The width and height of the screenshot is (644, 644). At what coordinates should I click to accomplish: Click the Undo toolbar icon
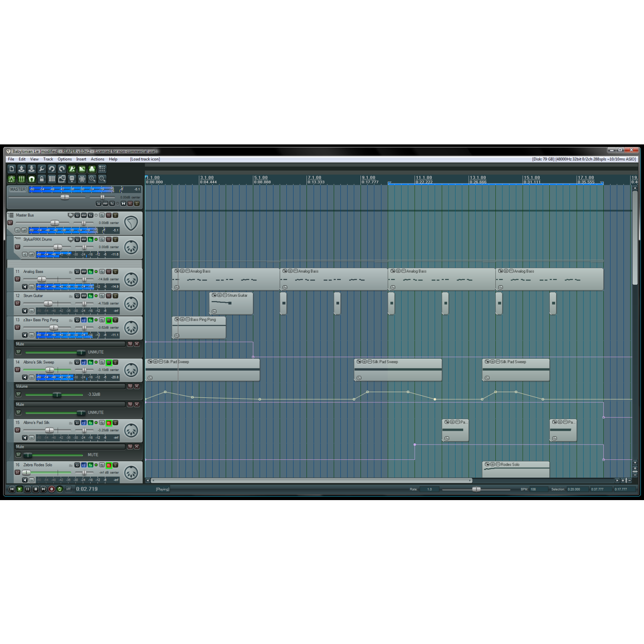tap(52, 169)
